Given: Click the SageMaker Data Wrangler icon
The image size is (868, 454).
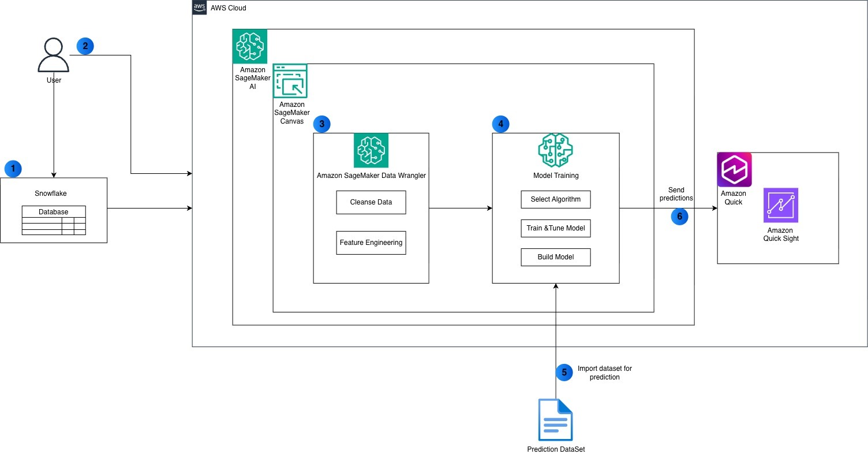Looking at the screenshot, I should click(371, 150).
